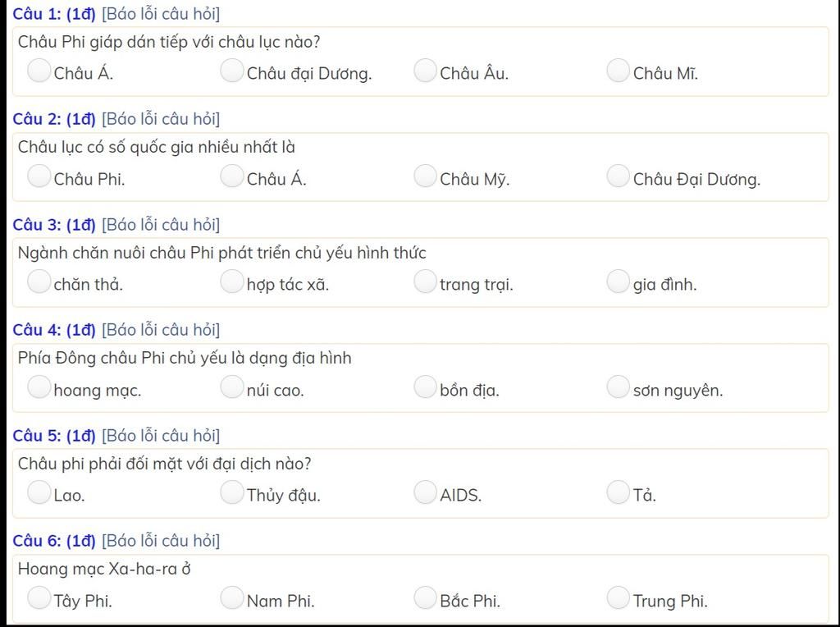Pick 'Châu Mĩ.' option in Câu 1
This screenshot has width=840, height=627.
[x=618, y=71]
